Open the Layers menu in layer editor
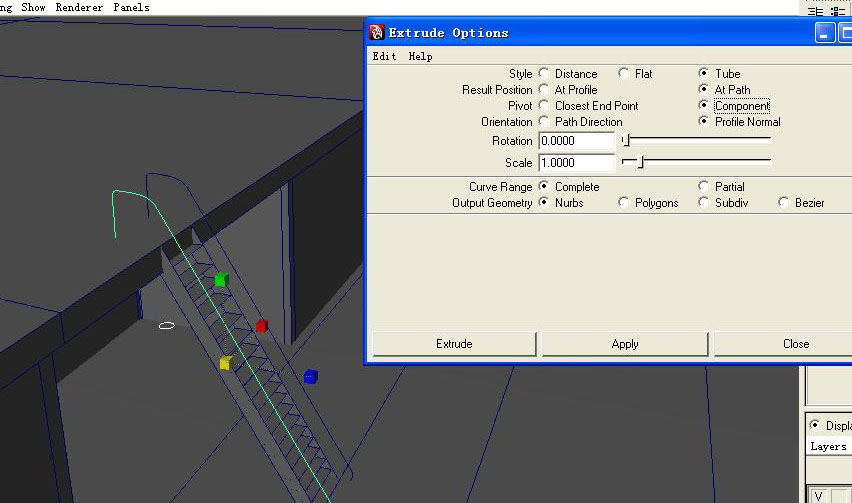Screen dimensions: 852x503 (828, 447)
